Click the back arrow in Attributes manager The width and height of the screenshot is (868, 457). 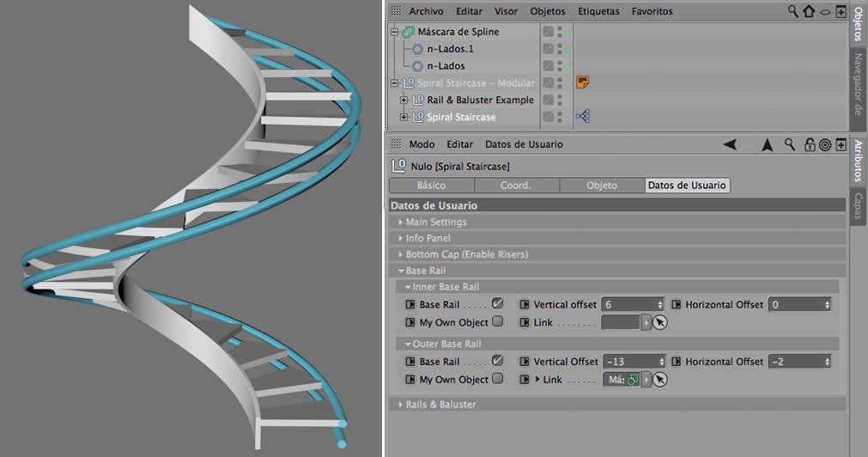coord(730,144)
